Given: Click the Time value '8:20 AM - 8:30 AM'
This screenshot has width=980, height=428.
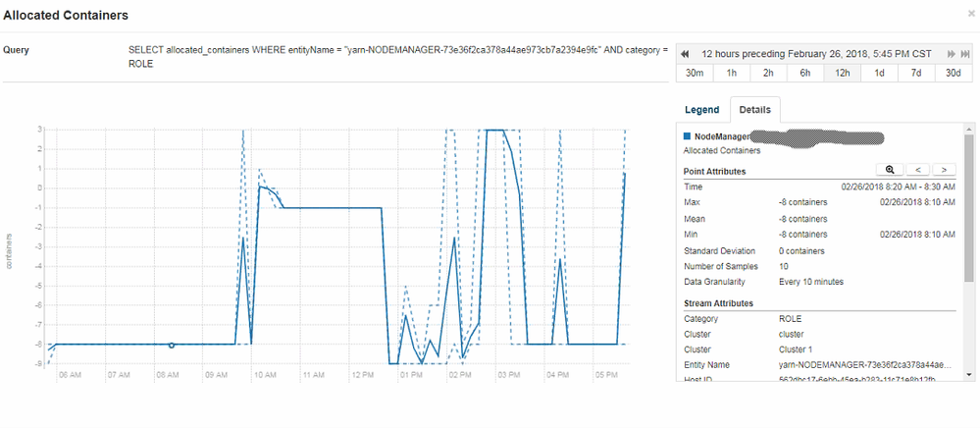Looking at the screenshot, I should (x=899, y=187).
